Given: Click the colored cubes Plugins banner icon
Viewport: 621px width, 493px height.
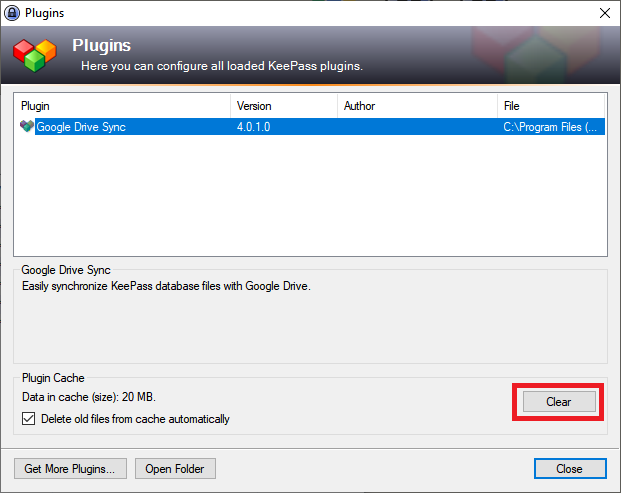Looking at the screenshot, I should 35,55.
